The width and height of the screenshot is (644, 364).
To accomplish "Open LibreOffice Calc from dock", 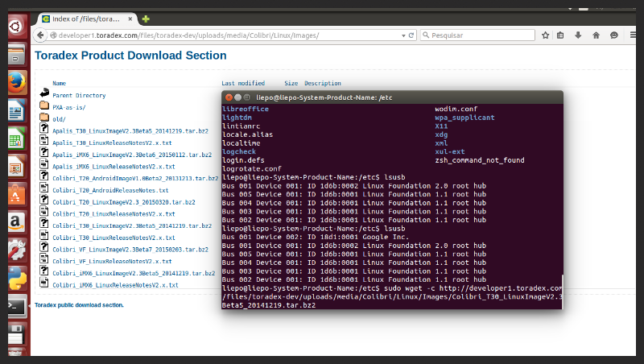I will point(16,138).
